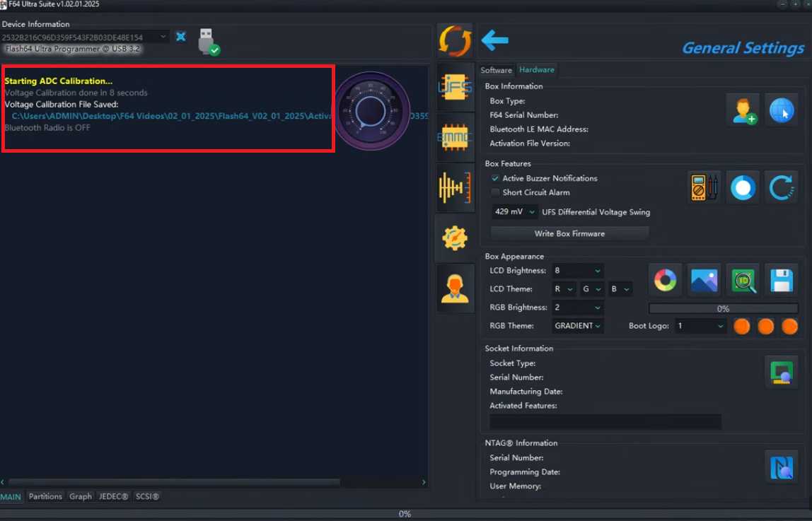
Task: Go back using the blue arrow
Action: click(x=494, y=40)
